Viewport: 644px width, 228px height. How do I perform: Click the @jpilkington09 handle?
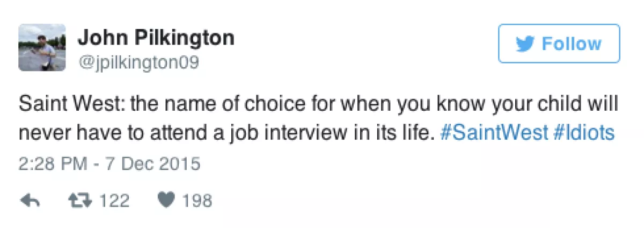pyautogui.click(x=138, y=63)
